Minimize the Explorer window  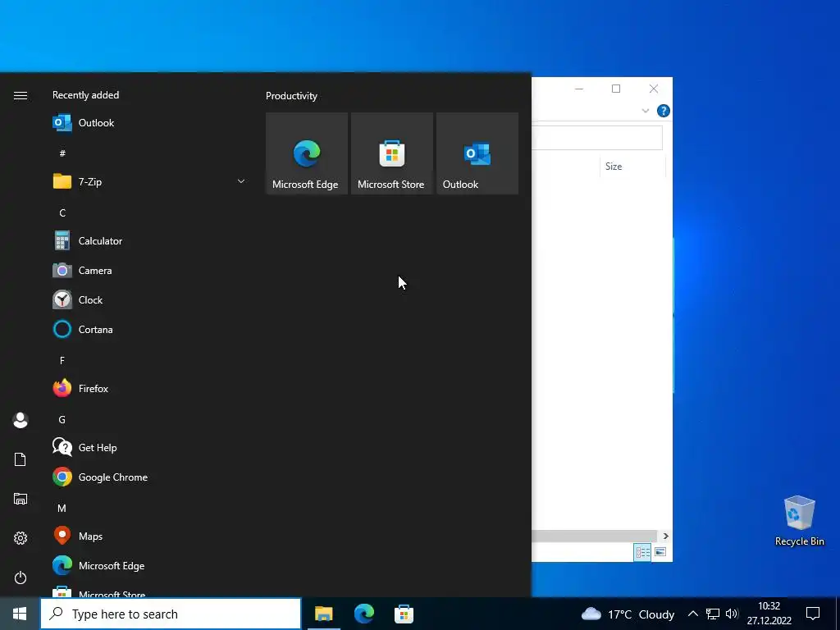tap(579, 89)
